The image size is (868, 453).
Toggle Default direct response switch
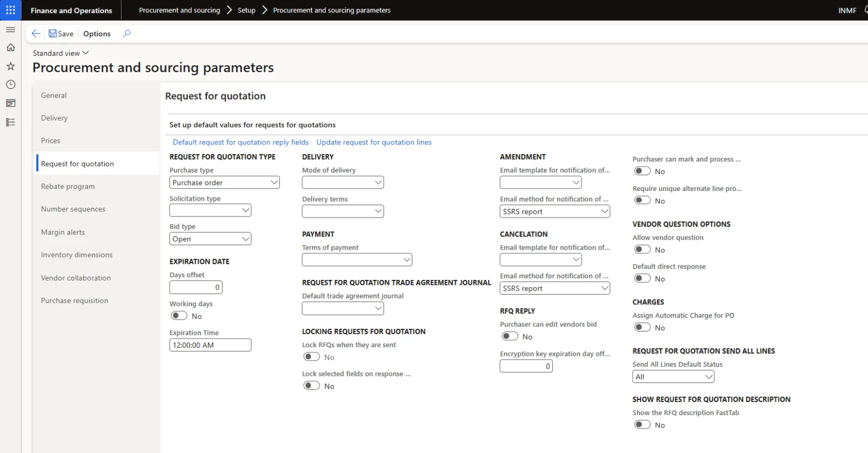(642, 278)
